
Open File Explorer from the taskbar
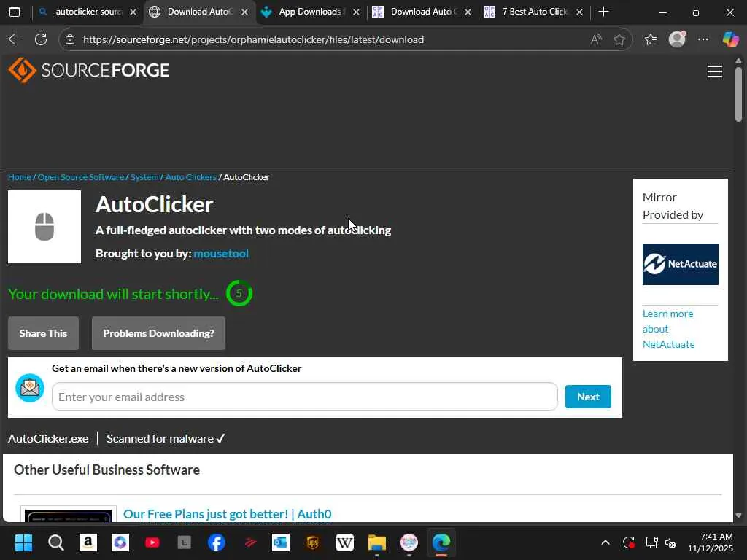(x=377, y=542)
